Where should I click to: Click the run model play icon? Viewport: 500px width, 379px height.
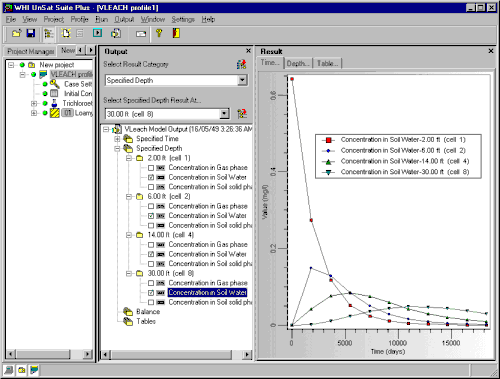coord(97,33)
